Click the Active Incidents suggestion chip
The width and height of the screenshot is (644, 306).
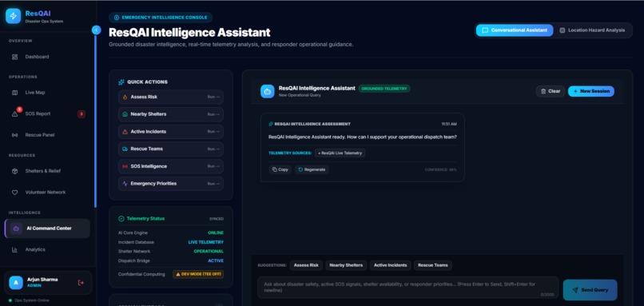pyautogui.click(x=390, y=265)
